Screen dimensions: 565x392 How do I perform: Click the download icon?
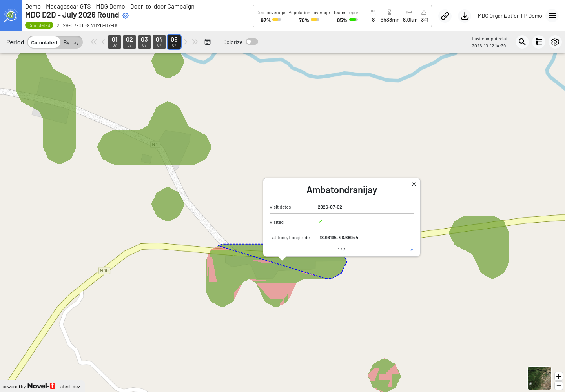465,16
